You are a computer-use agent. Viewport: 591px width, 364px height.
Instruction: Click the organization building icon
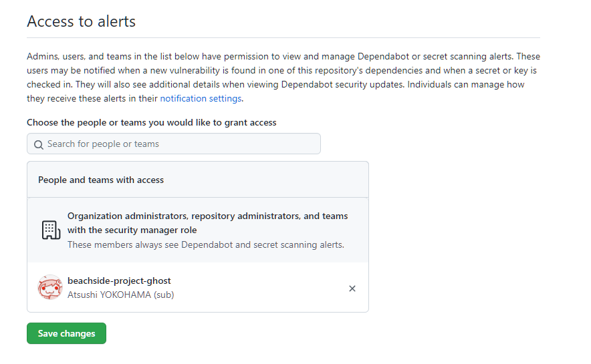pyautogui.click(x=51, y=230)
